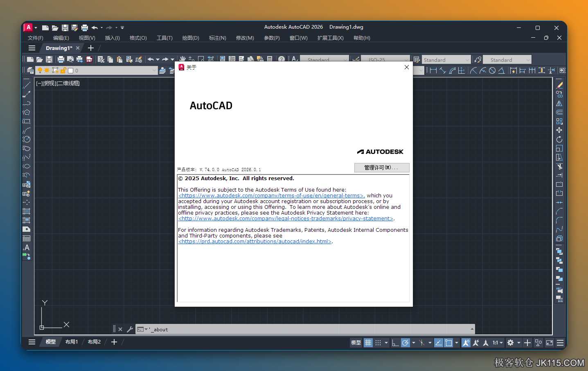Screen dimensions: 588x371
Task: Click the Linear dimension icon
Action: click(434, 70)
